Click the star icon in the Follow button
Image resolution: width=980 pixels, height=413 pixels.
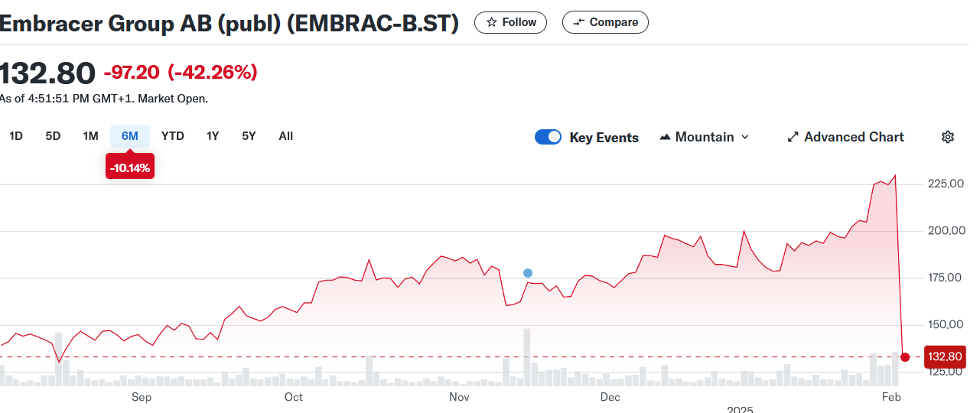pos(492,22)
